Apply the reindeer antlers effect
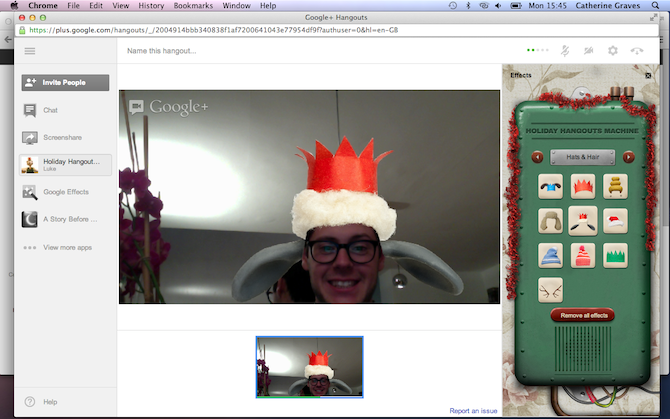 coord(550,290)
